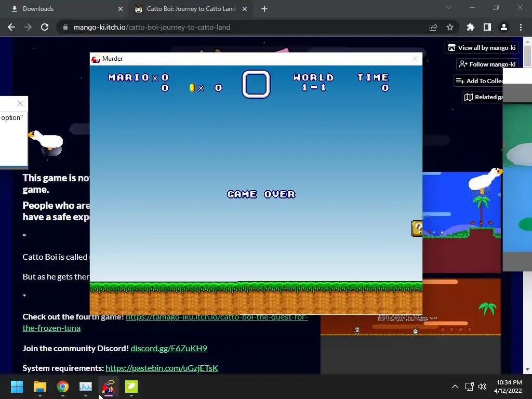The image size is (532, 399).
Task: Add the game to a collection
Action: [x=478, y=81]
